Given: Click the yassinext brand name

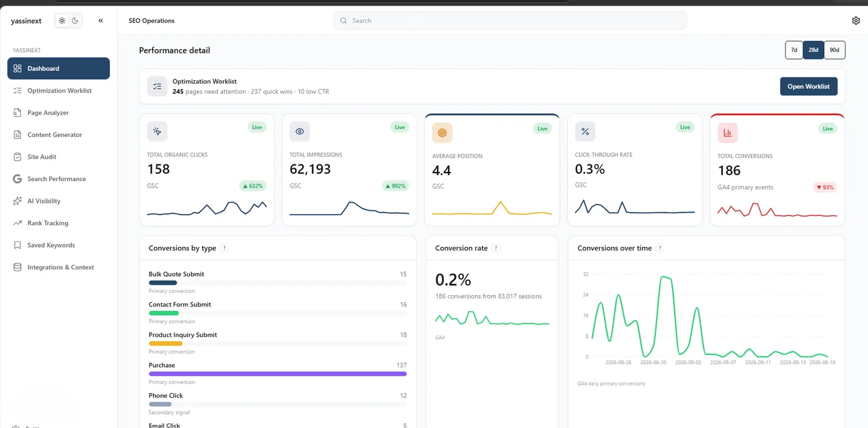Looking at the screenshot, I should click(26, 20).
